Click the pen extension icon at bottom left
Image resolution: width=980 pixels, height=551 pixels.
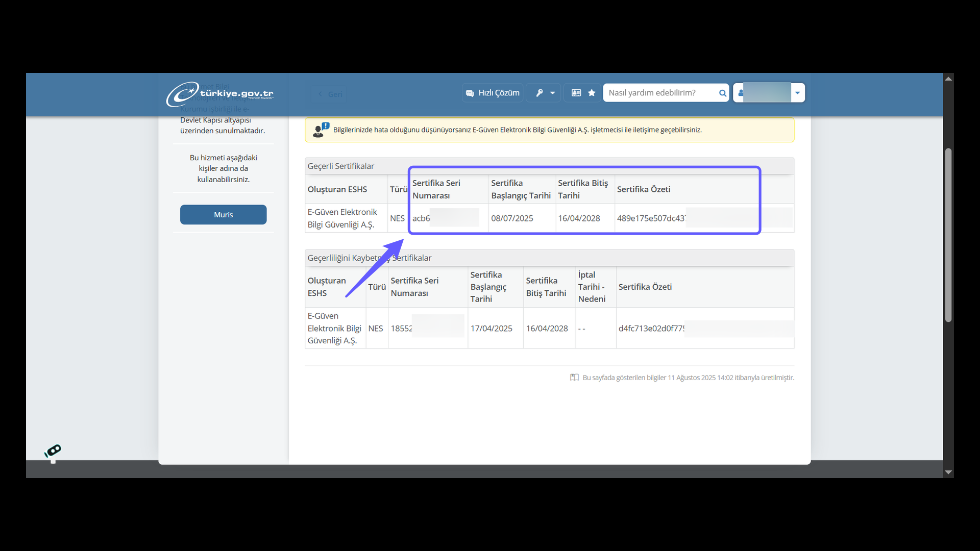point(53,451)
